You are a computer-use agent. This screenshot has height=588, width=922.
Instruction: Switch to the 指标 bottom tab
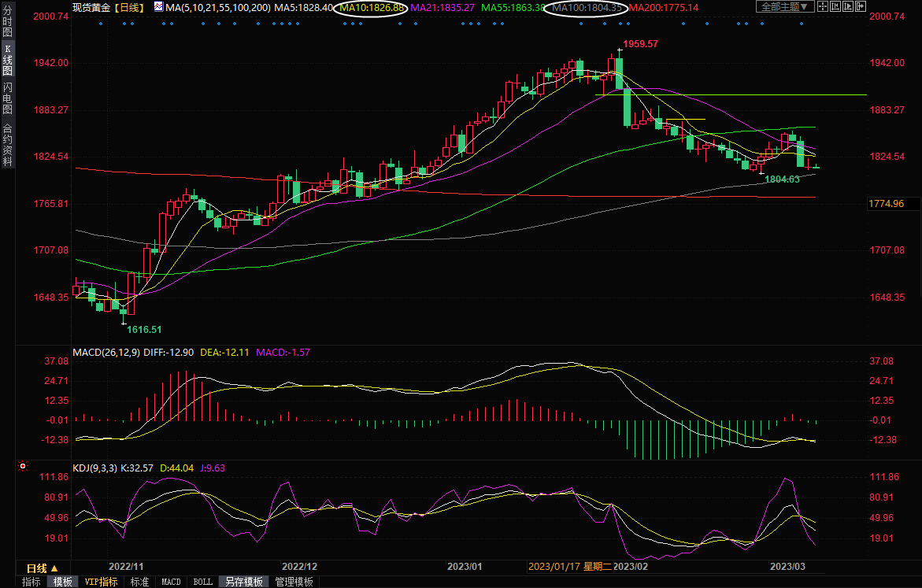(31, 582)
